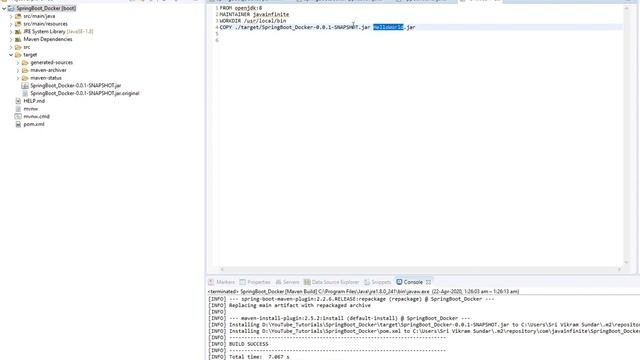
Task: Click the maven-archiver folder icon
Action: [25, 70]
